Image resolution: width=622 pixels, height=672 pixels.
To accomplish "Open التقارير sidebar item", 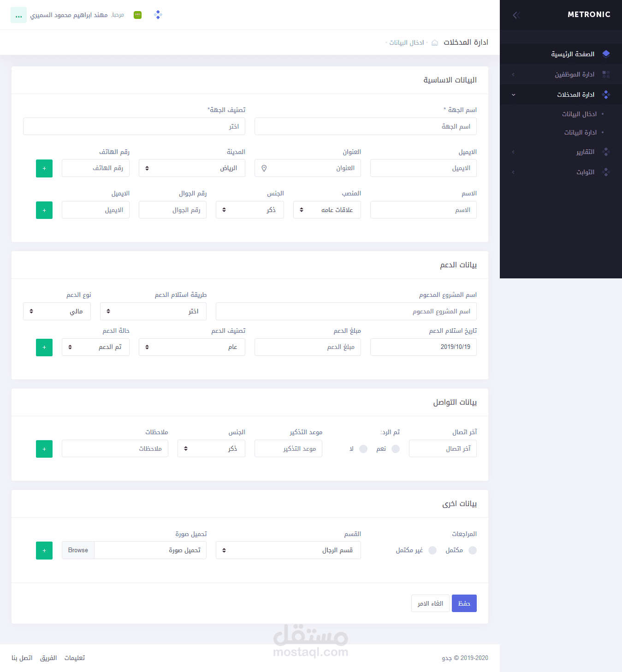I will click(x=561, y=152).
